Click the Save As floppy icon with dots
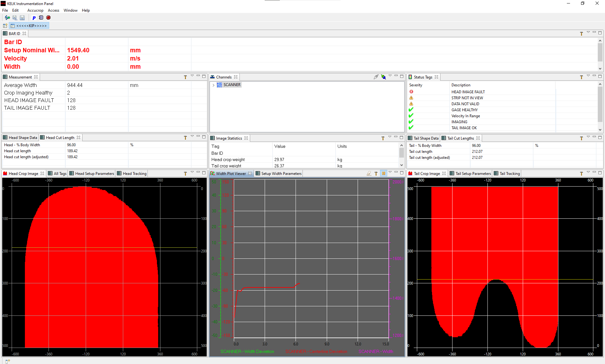The height and width of the screenshot is (364, 605). click(14, 18)
